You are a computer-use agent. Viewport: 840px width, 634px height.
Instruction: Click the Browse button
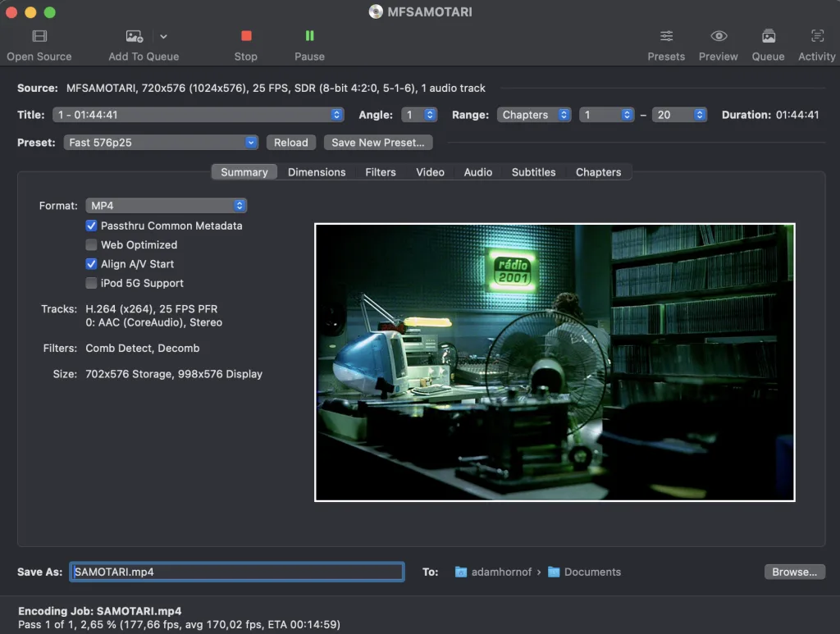click(794, 572)
